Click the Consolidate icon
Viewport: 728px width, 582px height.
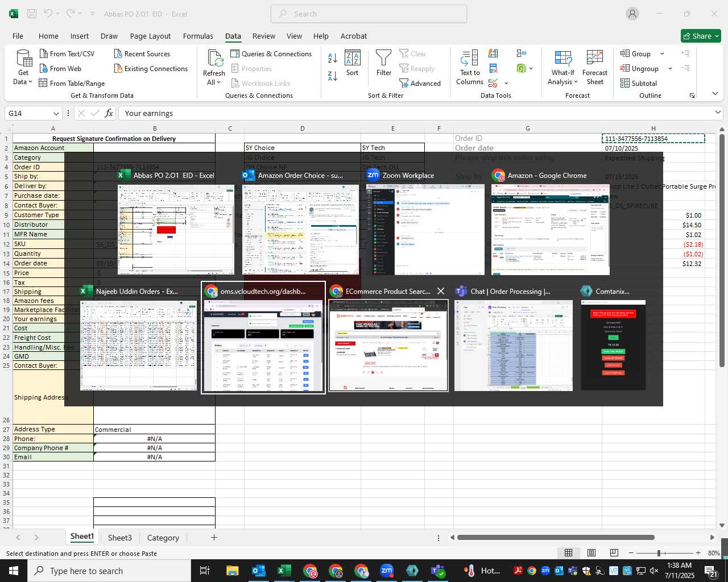522,53
